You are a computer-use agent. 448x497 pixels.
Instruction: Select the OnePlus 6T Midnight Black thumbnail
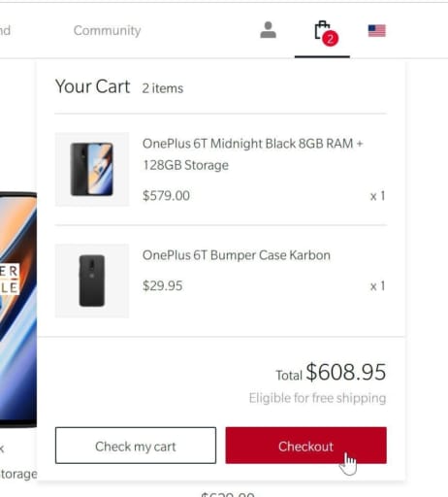coord(92,169)
